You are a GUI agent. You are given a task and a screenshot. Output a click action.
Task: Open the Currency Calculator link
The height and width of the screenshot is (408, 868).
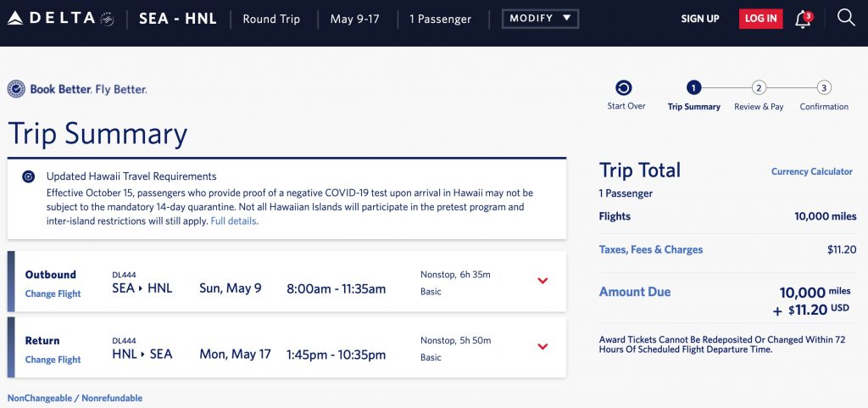pyautogui.click(x=811, y=171)
